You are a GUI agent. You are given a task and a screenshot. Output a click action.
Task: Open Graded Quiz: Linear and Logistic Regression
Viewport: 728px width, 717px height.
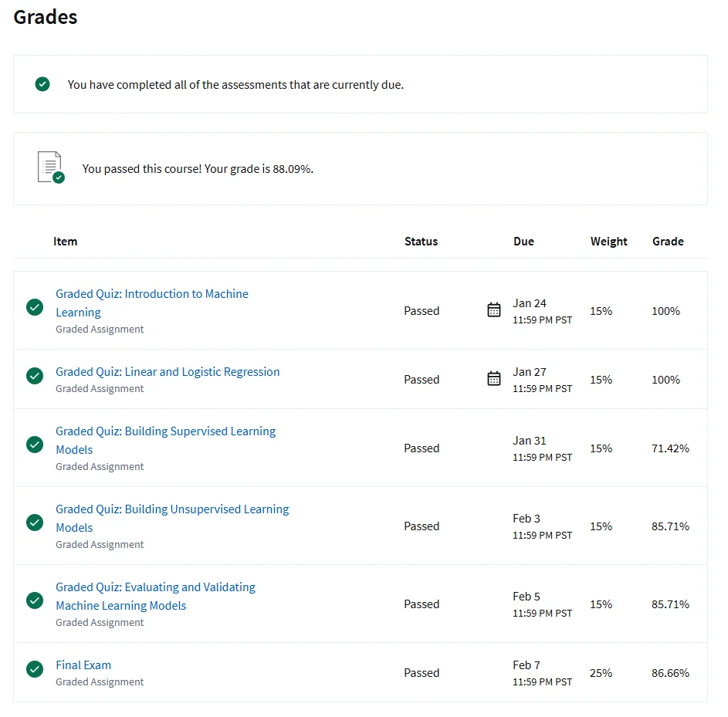tap(168, 372)
